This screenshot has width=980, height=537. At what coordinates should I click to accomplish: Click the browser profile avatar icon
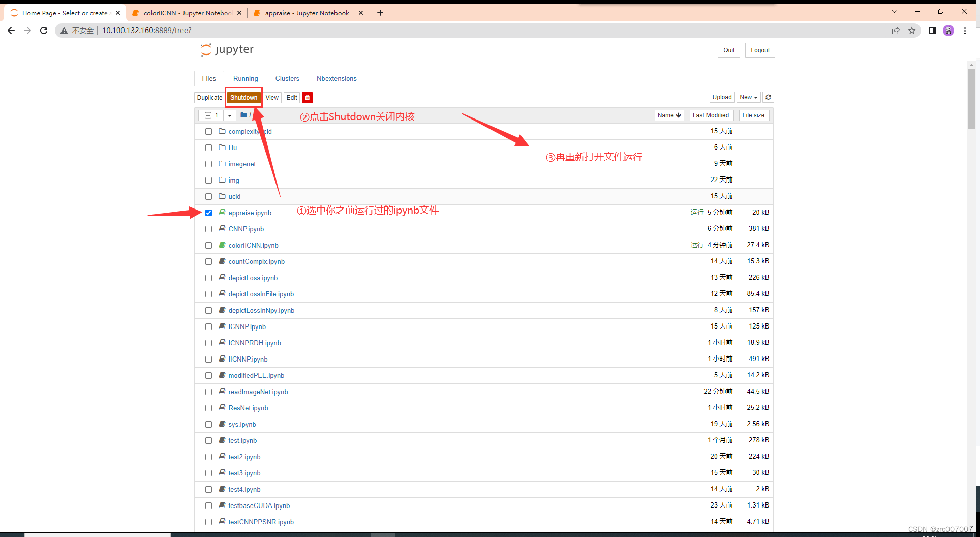948,31
